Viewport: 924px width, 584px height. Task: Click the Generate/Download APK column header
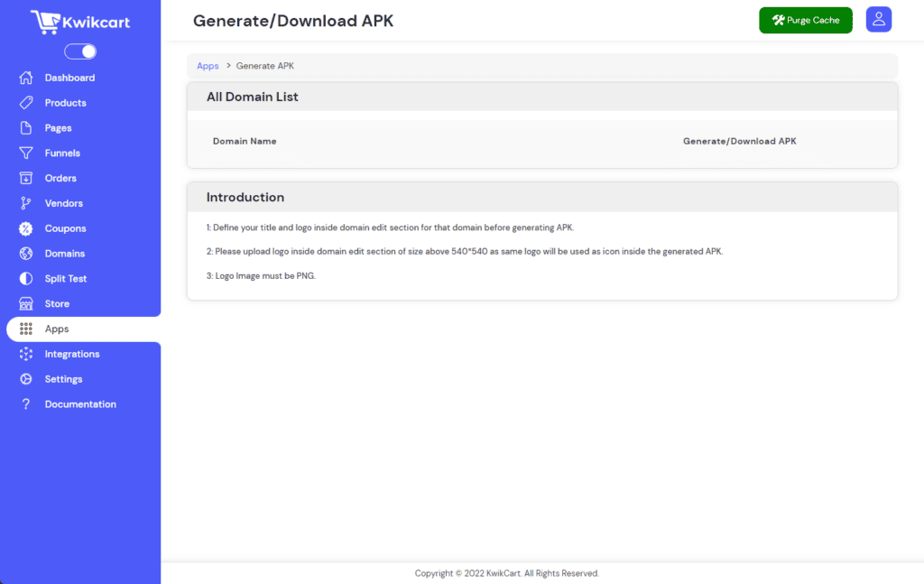[x=740, y=142]
